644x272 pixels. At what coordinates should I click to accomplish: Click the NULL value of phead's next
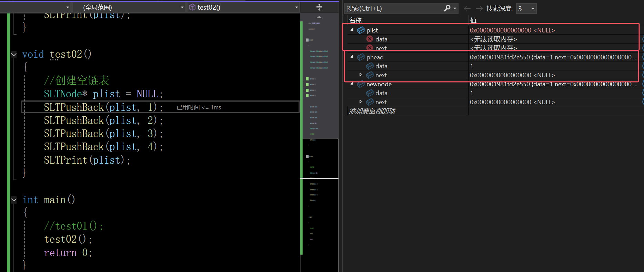512,75
